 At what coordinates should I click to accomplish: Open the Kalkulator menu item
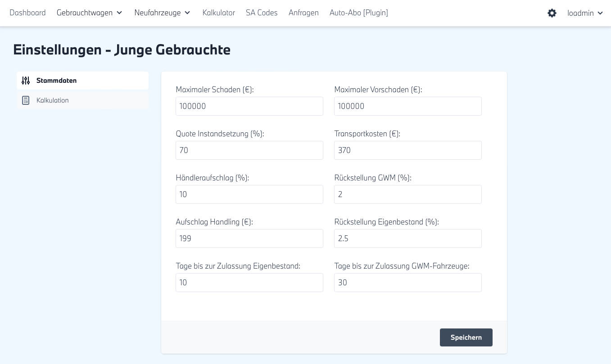[x=218, y=13]
